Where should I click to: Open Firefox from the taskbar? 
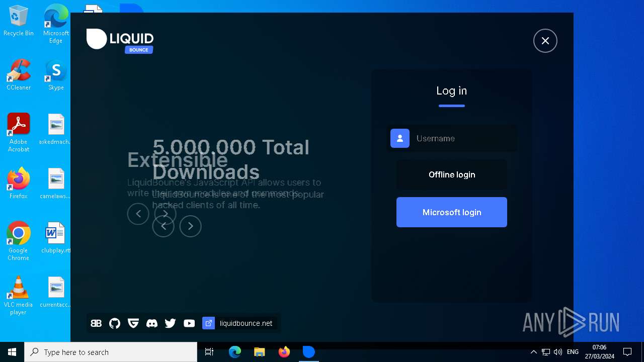[284, 352]
